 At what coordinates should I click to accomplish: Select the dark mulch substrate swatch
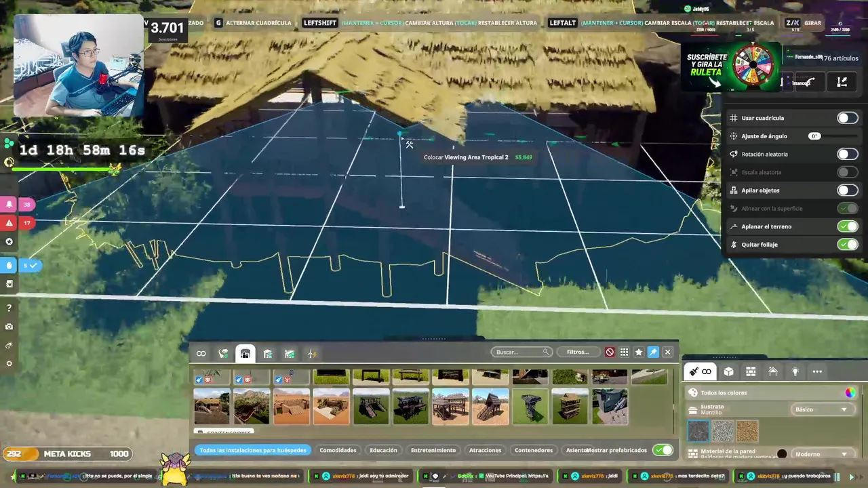(x=698, y=431)
